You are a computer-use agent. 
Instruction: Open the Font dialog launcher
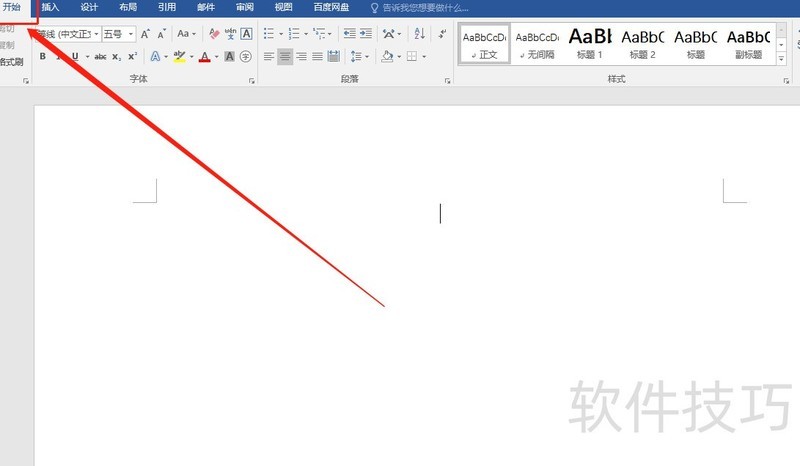pos(252,81)
